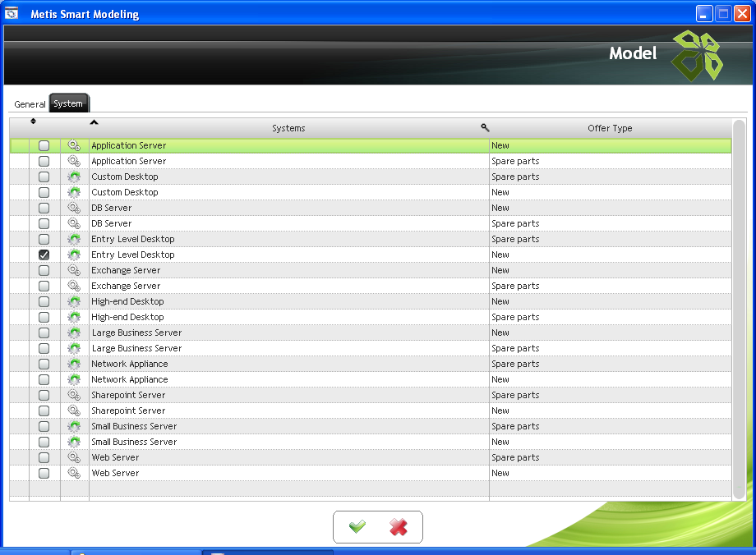Click "Spare parts" cell for Entry Level Desktop
756x555 pixels.
pyautogui.click(x=515, y=240)
